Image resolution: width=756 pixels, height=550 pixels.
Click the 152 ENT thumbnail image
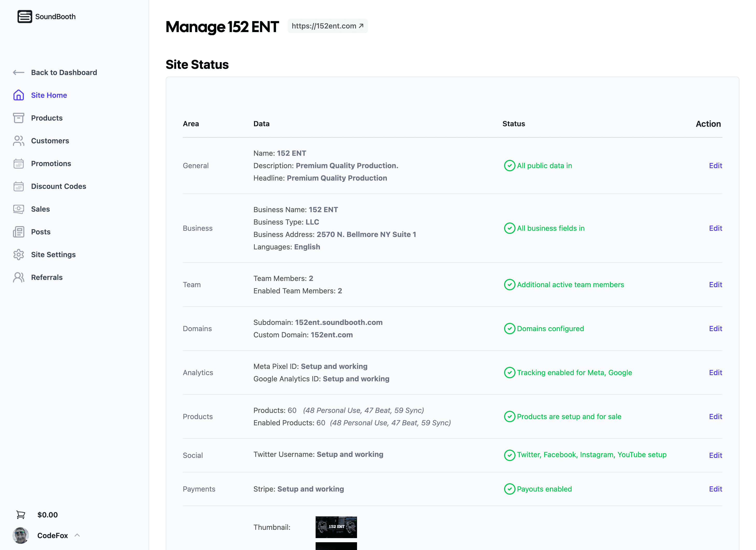(x=336, y=527)
